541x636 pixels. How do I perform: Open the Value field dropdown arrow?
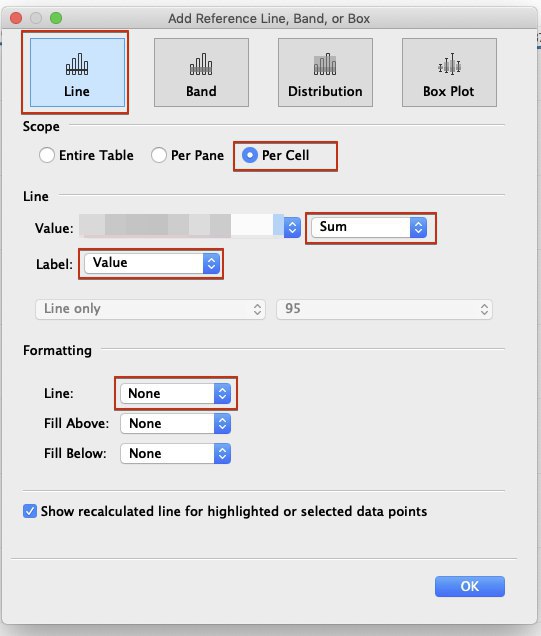(292, 228)
